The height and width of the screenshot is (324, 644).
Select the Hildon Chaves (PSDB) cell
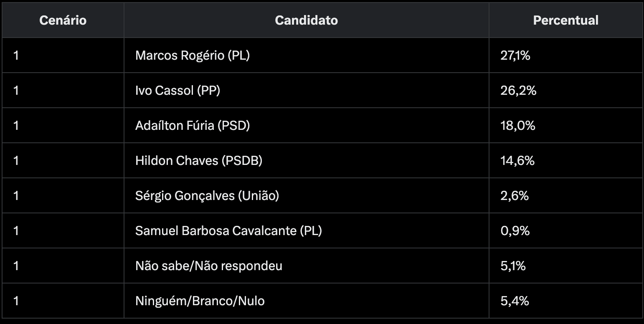(x=199, y=161)
